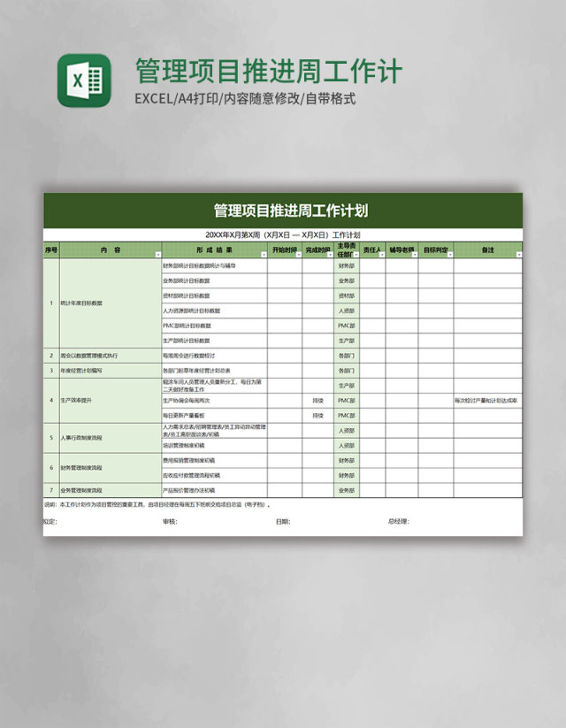Open the 形成结果 column filter arrow
The width and height of the screenshot is (566, 728).
tap(264, 254)
